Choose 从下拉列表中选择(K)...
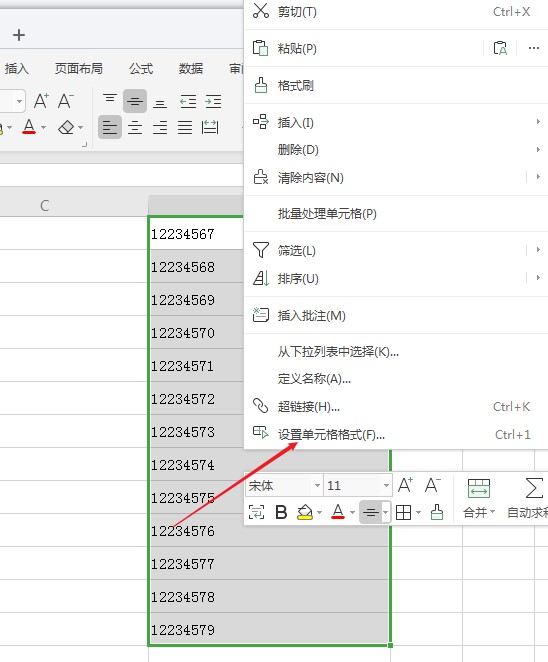 click(x=396, y=352)
